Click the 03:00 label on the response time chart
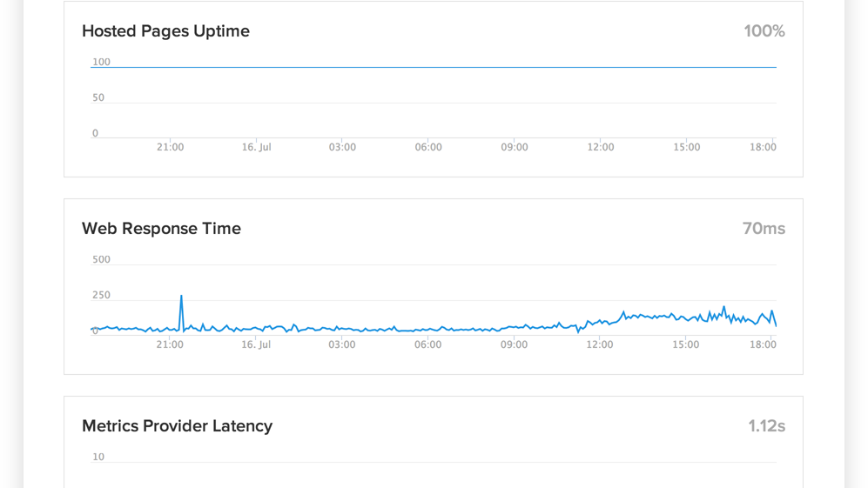Viewport: 868px width, 488px height. coord(342,345)
